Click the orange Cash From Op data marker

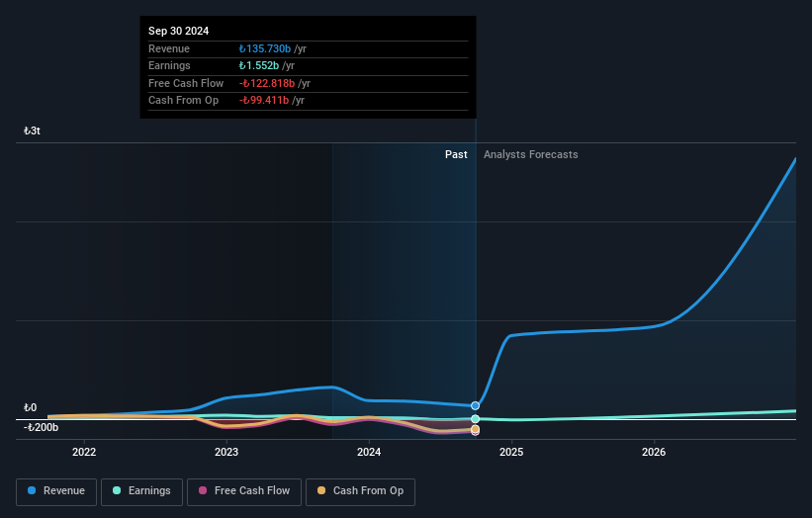tap(476, 431)
